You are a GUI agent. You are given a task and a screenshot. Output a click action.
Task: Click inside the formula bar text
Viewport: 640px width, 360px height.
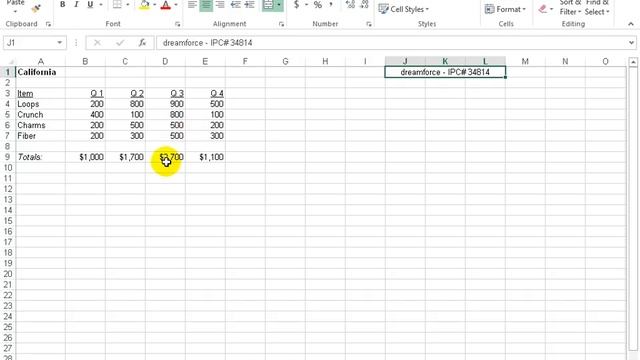(207, 43)
